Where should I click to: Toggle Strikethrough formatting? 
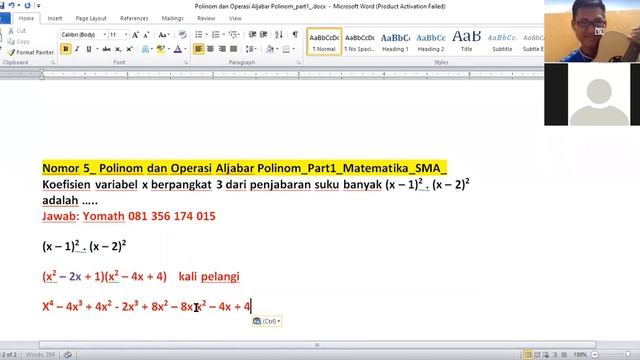click(x=106, y=49)
